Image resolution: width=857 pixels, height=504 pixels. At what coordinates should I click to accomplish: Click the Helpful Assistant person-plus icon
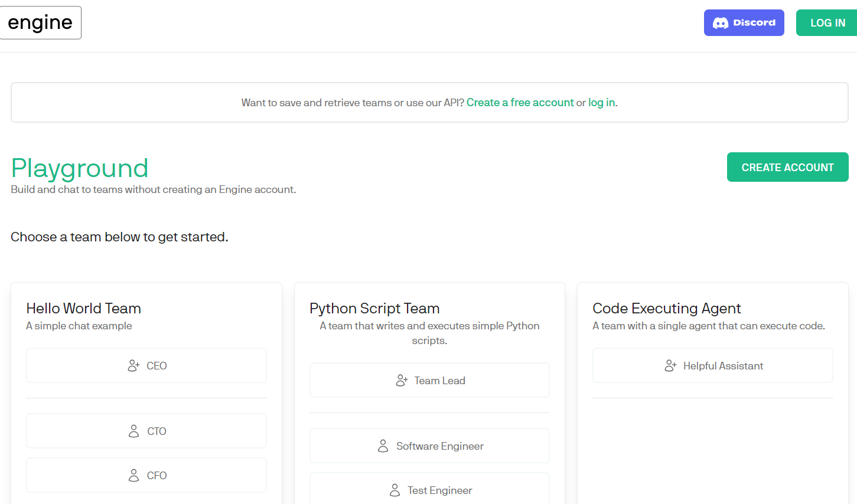670,366
